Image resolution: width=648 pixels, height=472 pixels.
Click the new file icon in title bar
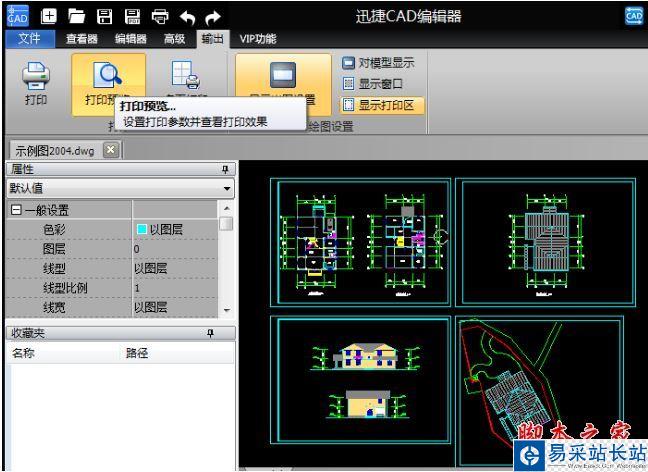coord(49,17)
